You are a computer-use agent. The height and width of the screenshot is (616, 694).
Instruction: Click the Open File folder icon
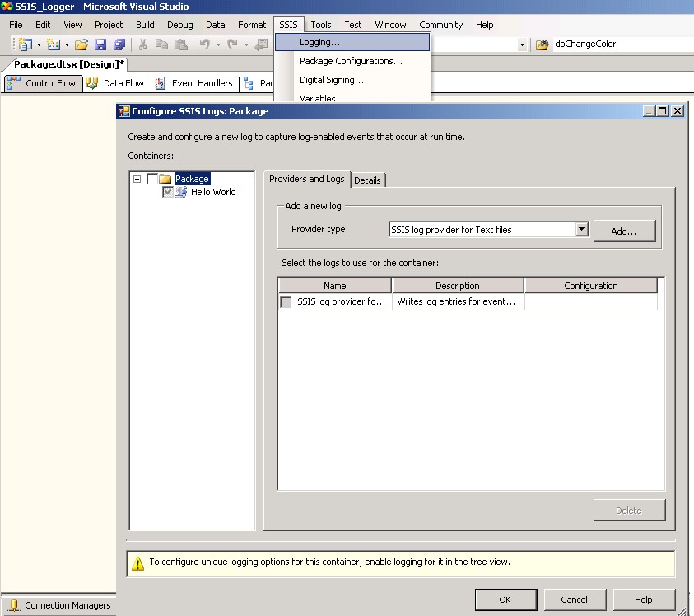pos(82,44)
